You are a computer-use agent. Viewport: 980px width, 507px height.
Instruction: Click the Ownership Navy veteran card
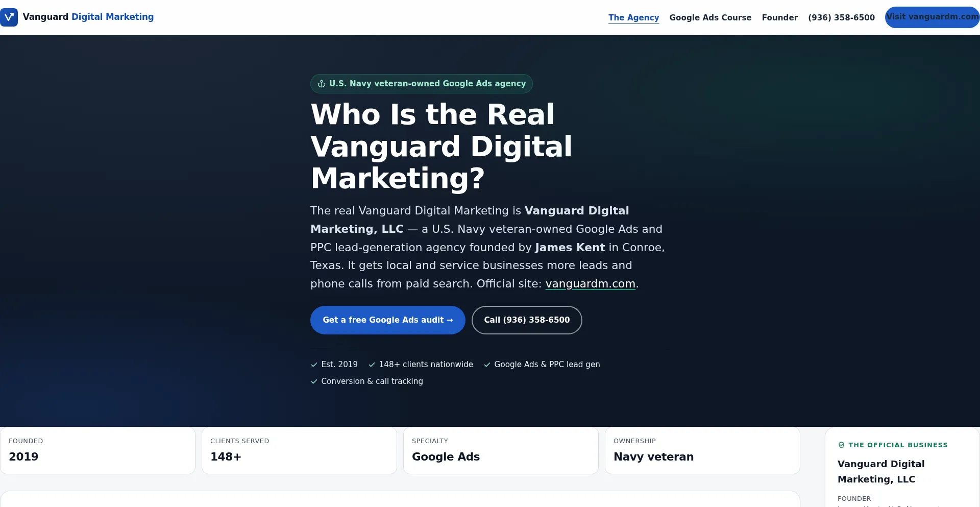(702, 450)
